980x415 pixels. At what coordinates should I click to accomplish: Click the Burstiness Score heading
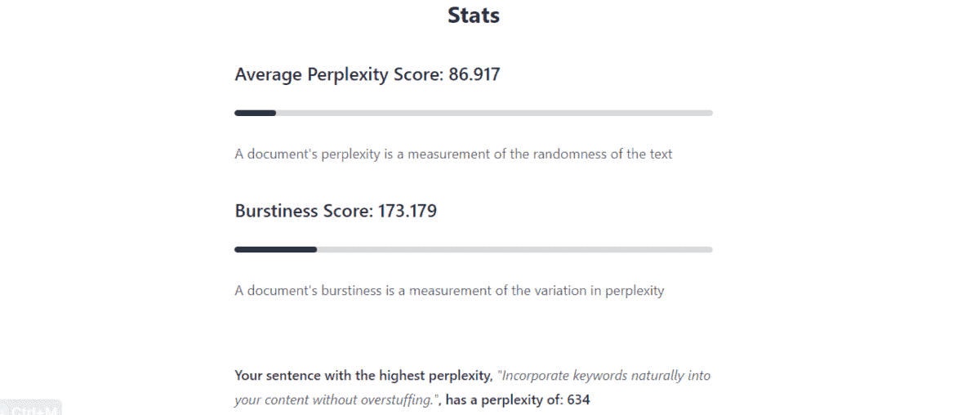coord(305,211)
